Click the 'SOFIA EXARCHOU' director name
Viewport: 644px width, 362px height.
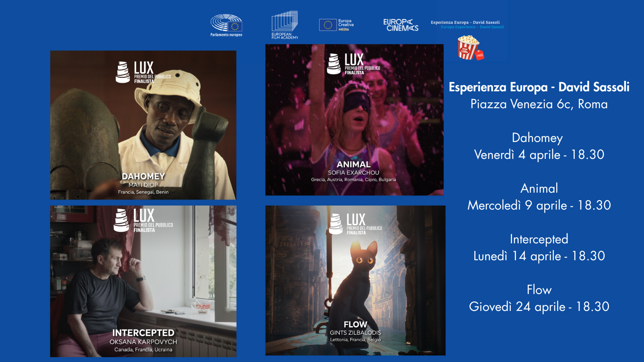pos(353,173)
